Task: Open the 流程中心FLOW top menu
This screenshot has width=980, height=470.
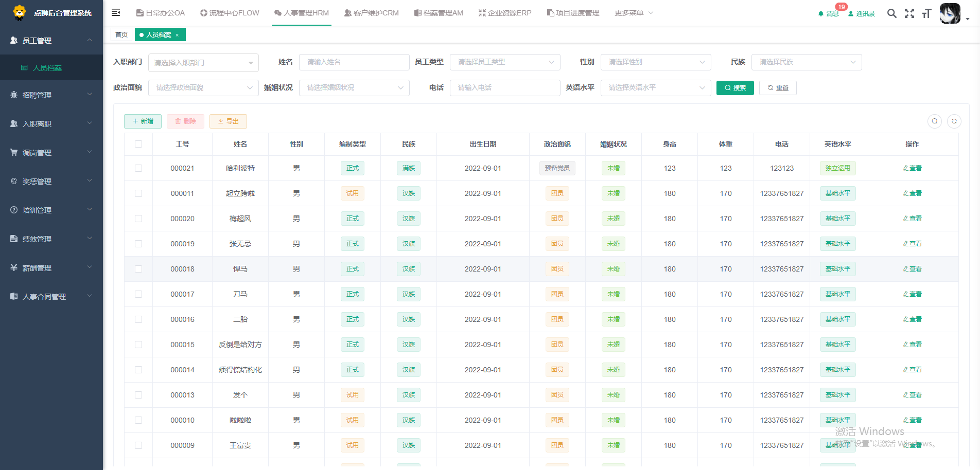Action: click(x=230, y=13)
